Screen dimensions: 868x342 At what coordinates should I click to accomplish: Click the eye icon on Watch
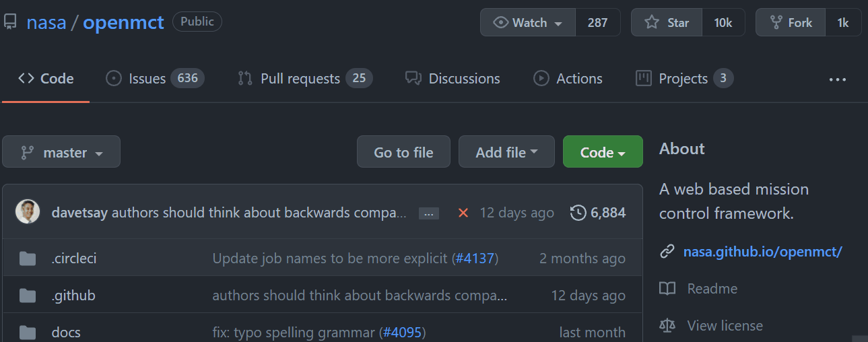[x=500, y=22]
